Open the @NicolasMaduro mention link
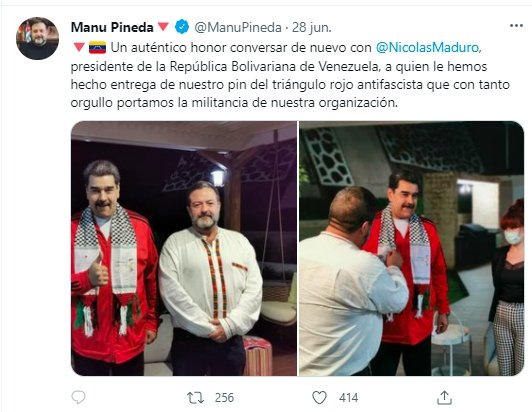Screen dimensions: 532x412 click(429, 47)
